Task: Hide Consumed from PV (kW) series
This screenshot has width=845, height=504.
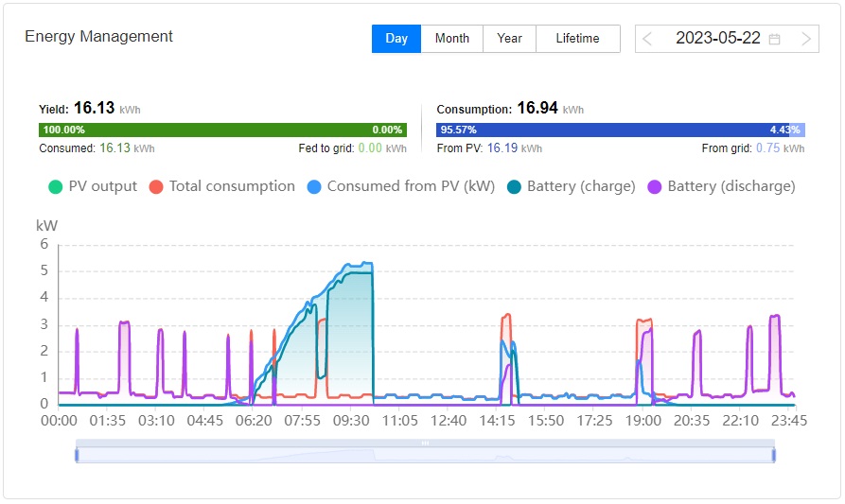Action: (400, 186)
